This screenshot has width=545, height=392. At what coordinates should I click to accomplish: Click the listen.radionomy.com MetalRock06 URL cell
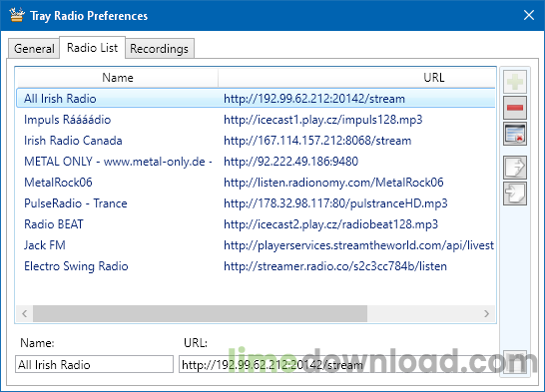tap(333, 183)
